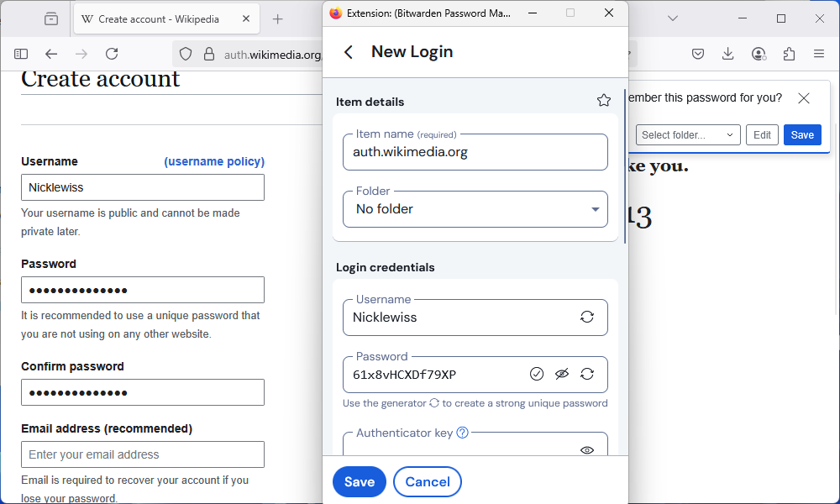Expand the Select folder dropdown in the notification
Image resolution: width=840 pixels, height=504 pixels.
[688, 135]
